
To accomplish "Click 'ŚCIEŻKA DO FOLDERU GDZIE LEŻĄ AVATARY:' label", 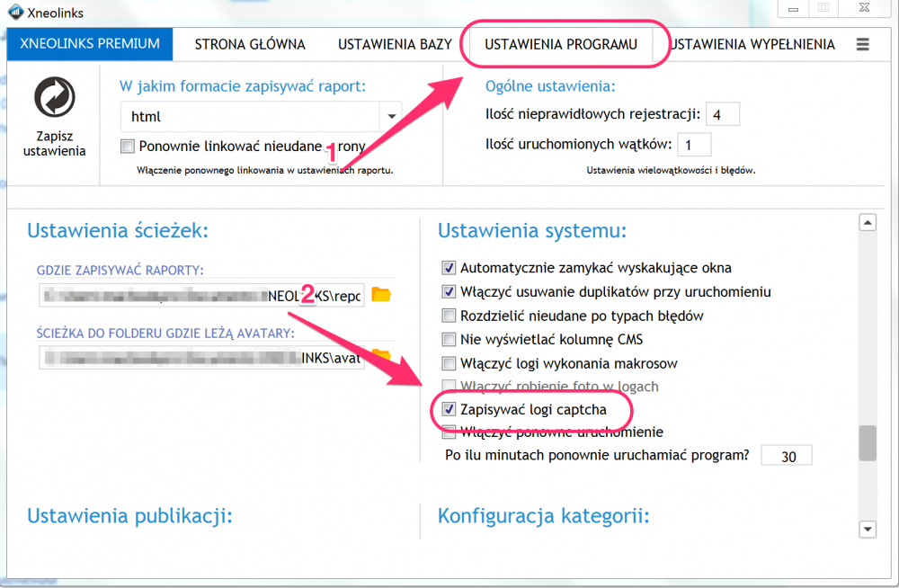I will click(165, 334).
